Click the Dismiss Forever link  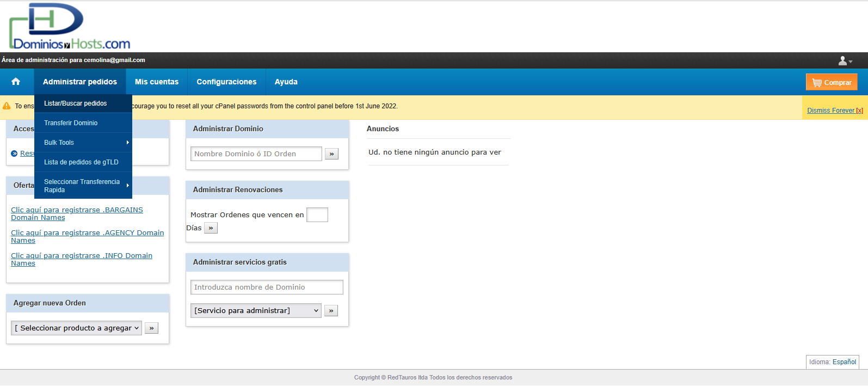834,111
